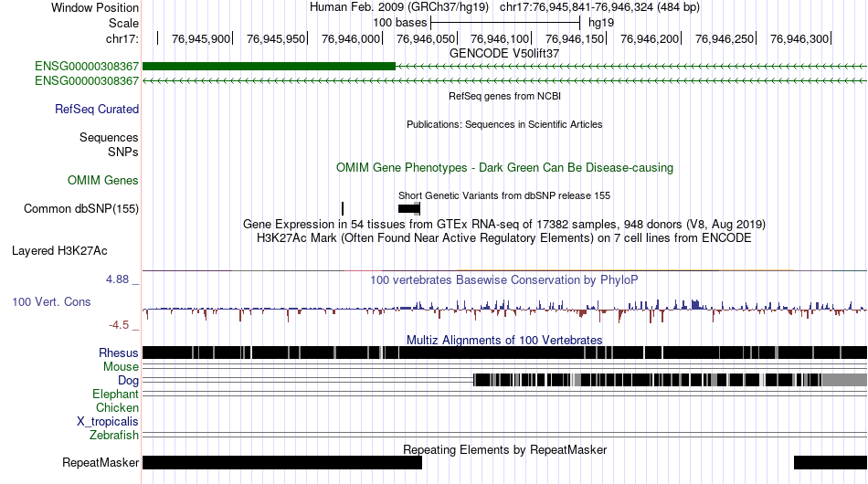The image size is (868, 484).
Task: Click the Dog alignment block
Action: pyautogui.click(x=670, y=380)
